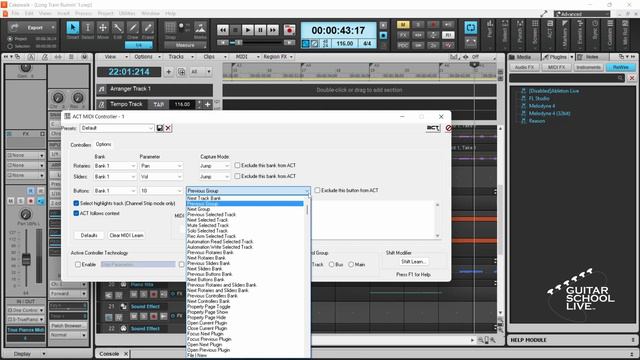Choose Rec Arm Selected Track from list
The height and width of the screenshot is (360, 640).
[x=211, y=236]
